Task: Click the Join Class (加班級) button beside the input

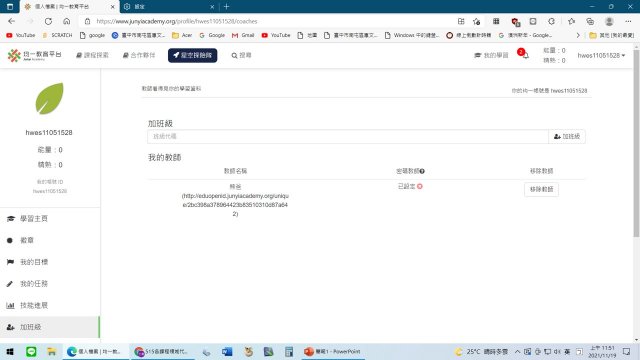Action: point(567,136)
